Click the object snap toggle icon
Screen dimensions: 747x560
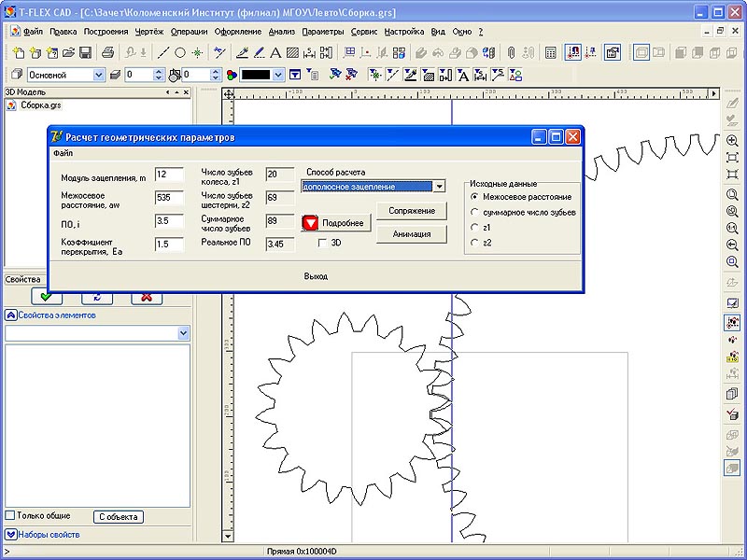[573, 52]
